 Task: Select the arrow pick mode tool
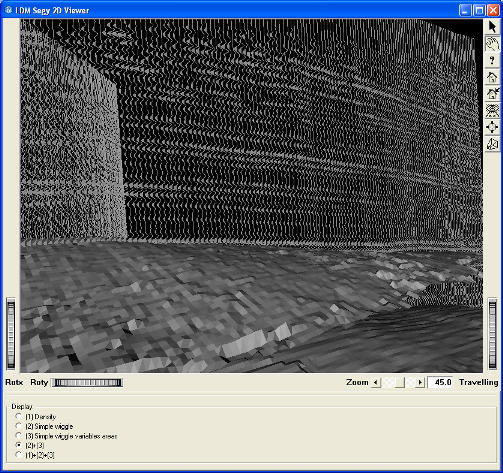coord(492,27)
